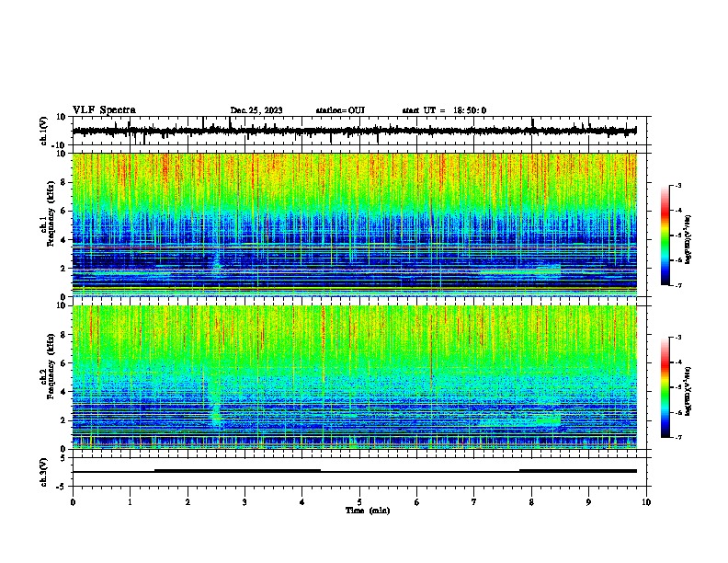Click the ch.2 colorbar '-7' tick label
The height and width of the screenshot is (563, 728).
677,438
